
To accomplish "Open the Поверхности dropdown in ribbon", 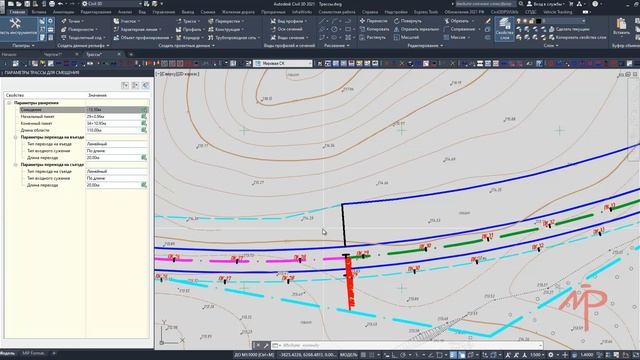I will pyautogui.click(x=80, y=29).
